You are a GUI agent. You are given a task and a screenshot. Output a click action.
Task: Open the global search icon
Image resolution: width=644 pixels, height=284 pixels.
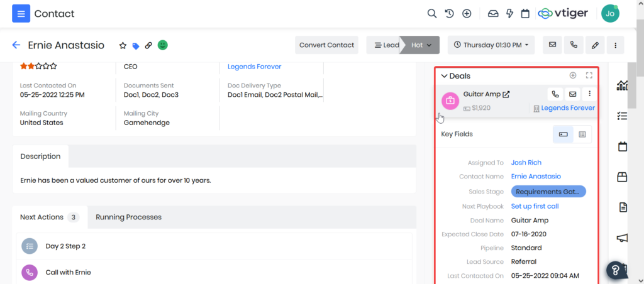(x=431, y=13)
